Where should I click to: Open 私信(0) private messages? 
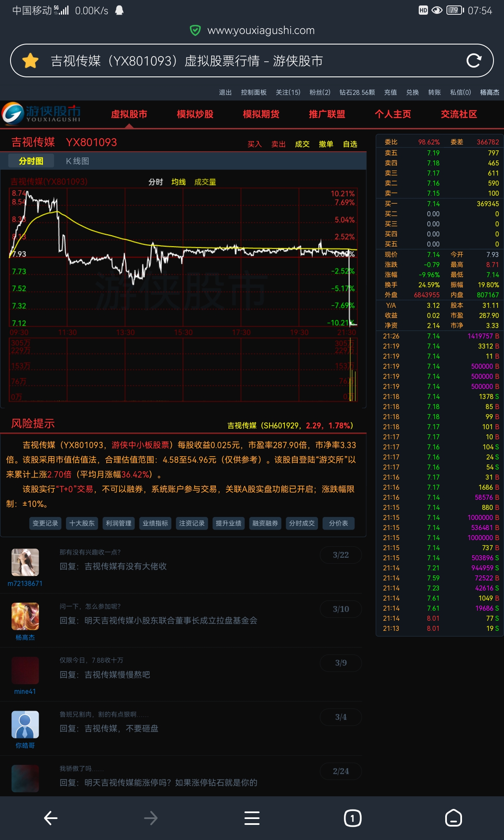461,92
